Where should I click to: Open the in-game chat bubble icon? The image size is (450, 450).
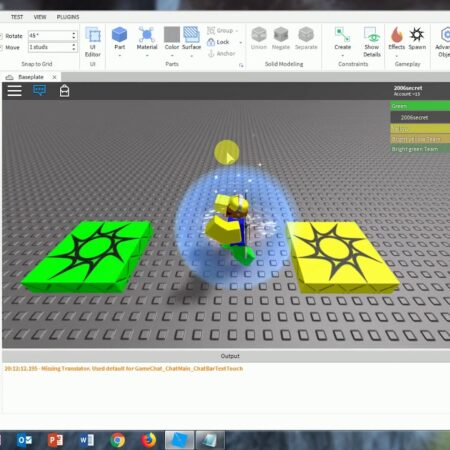pos(40,90)
